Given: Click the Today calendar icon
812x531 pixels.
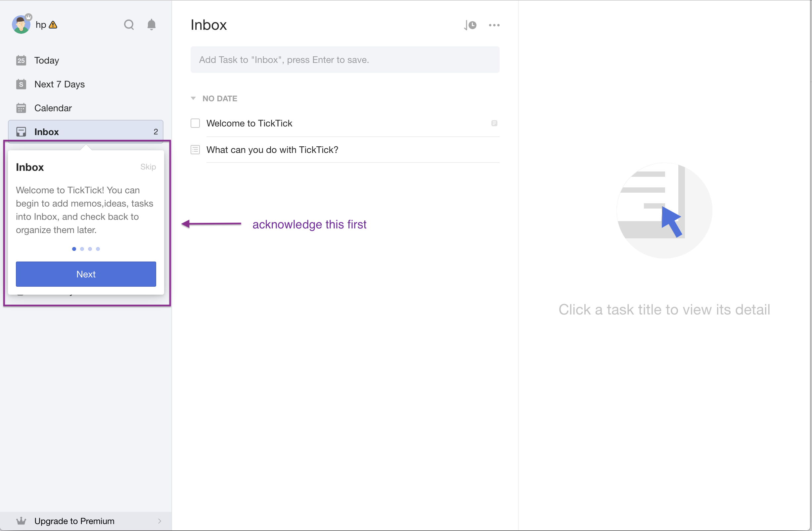Looking at the screenshot, I should pos(21,60).
